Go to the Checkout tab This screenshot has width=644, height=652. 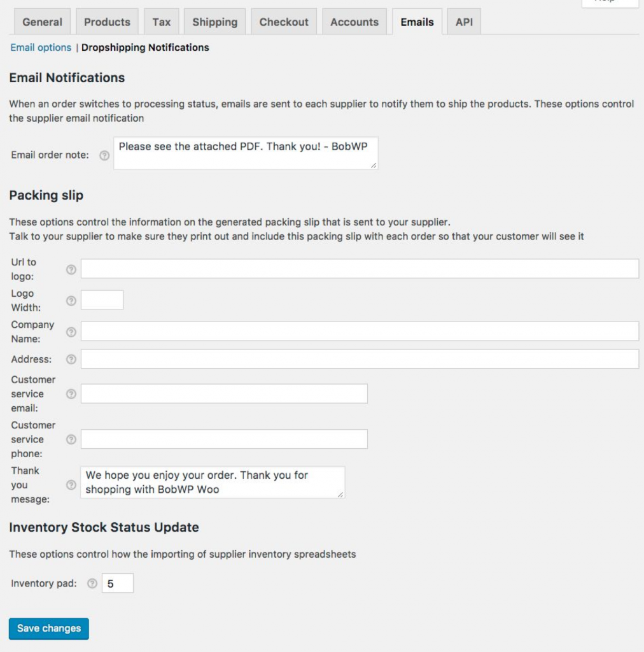[x=284, y=22]
